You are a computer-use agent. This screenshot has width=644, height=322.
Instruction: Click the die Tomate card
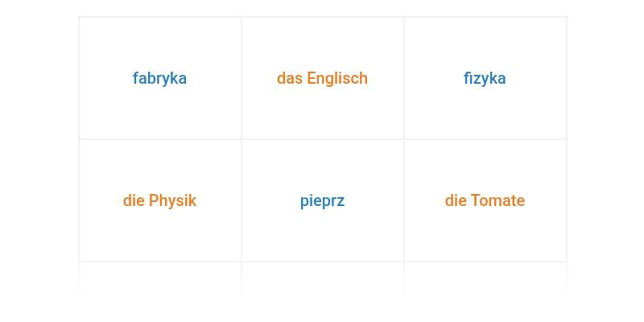(485, 200)
